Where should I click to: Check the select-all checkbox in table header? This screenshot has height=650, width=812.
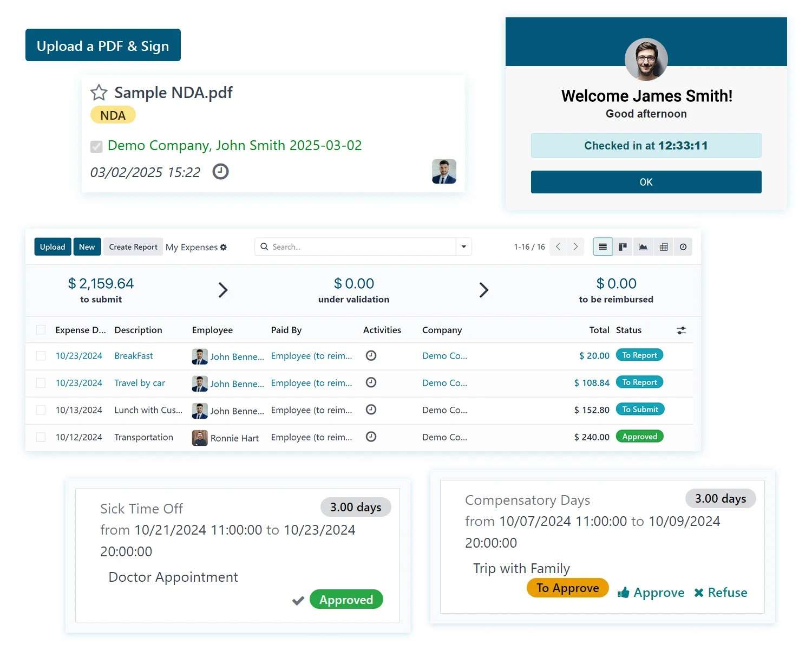[41, 330]
